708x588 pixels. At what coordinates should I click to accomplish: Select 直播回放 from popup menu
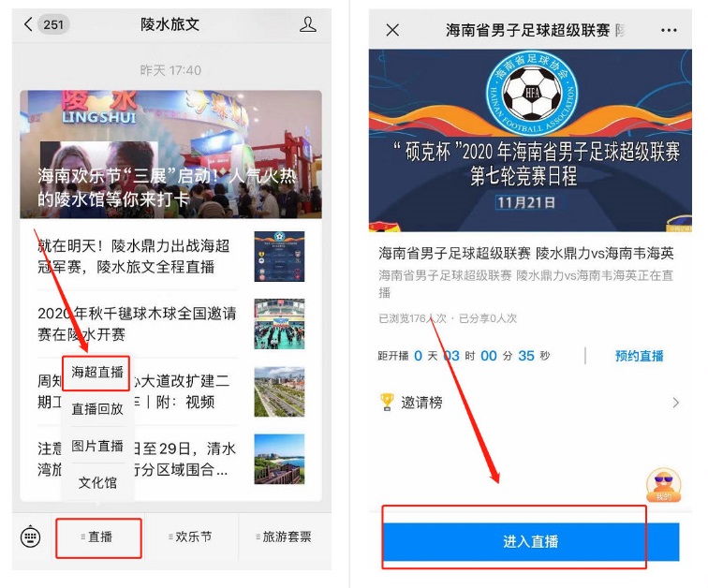click(x=97, y=409)
